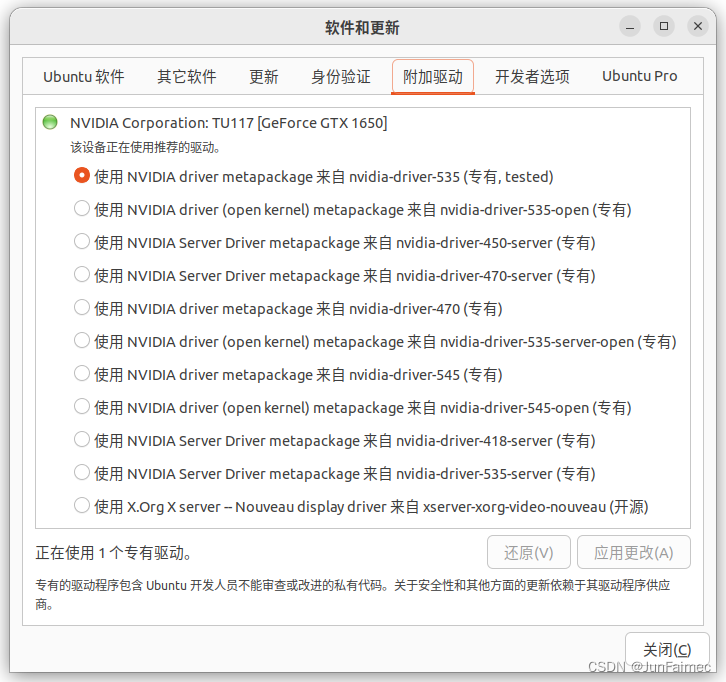Choose nvidia-driver-418-server radio option

(82, 439)
